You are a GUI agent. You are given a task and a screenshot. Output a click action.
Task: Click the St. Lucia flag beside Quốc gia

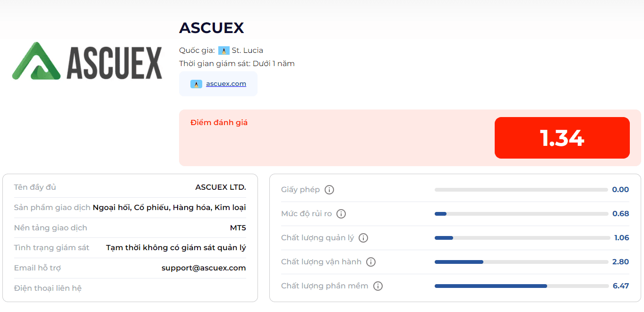click(224, 51)
